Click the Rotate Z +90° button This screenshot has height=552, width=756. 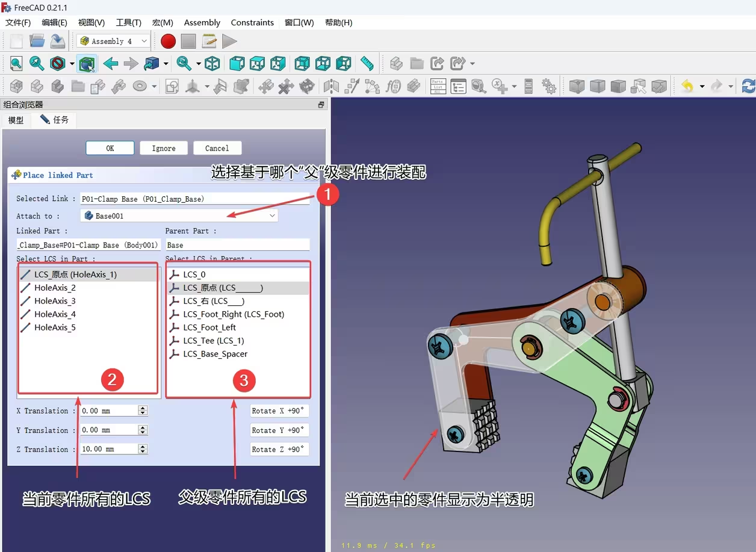pyautogui.click(x=280, y=449)
